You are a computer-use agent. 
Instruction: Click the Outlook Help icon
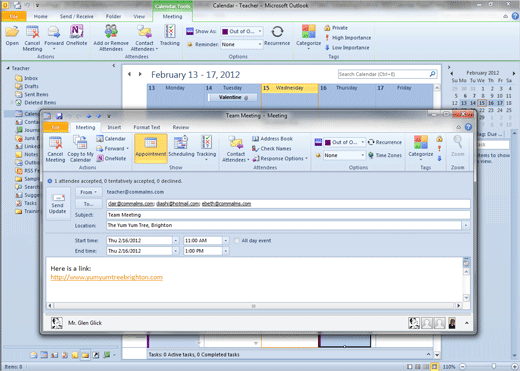(x=515, y=16)
